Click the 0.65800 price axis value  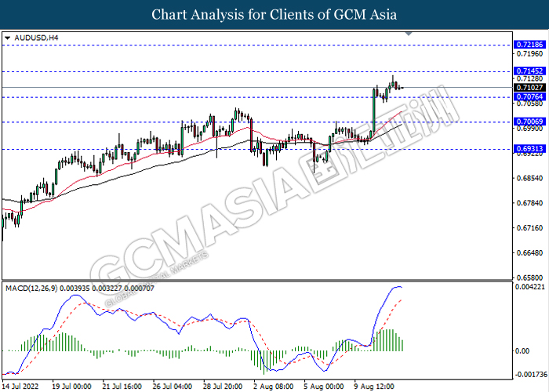coord(529,278)
